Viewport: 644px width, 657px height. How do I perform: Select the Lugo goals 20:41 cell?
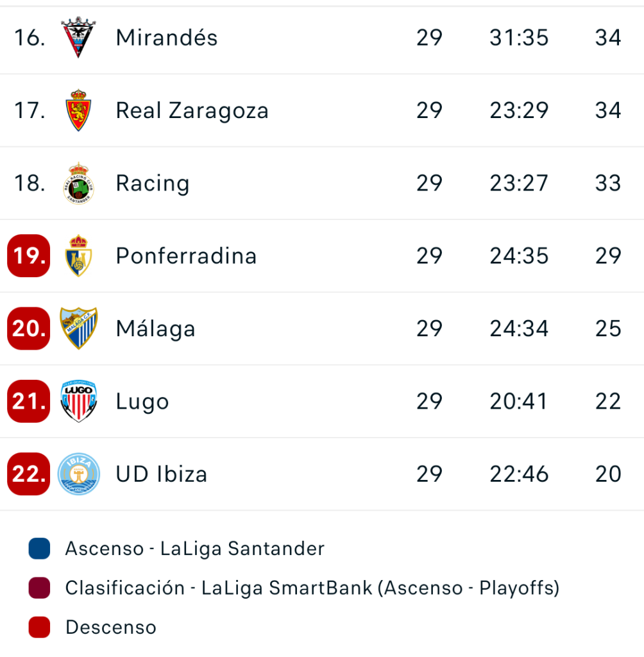(x=519, y=402)
